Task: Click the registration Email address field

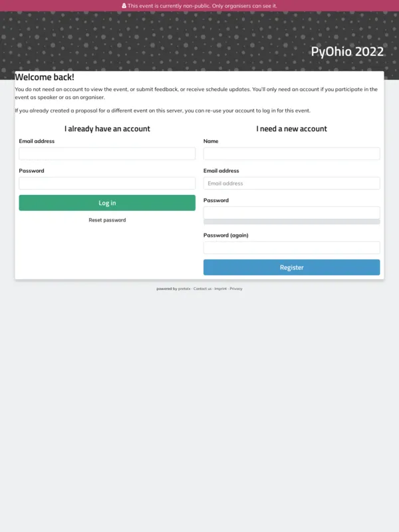Action: click(291, 183)
